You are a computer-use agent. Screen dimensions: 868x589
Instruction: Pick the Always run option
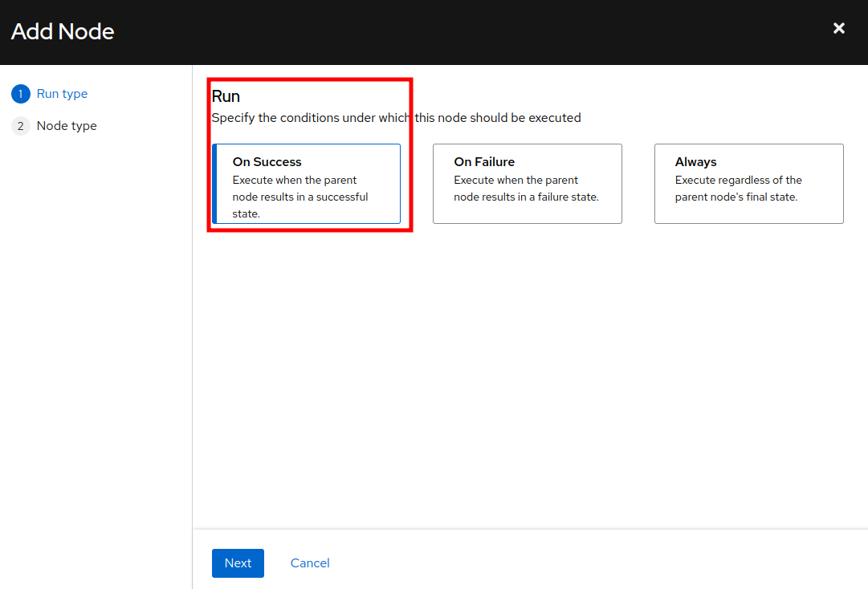pos(748,184)
